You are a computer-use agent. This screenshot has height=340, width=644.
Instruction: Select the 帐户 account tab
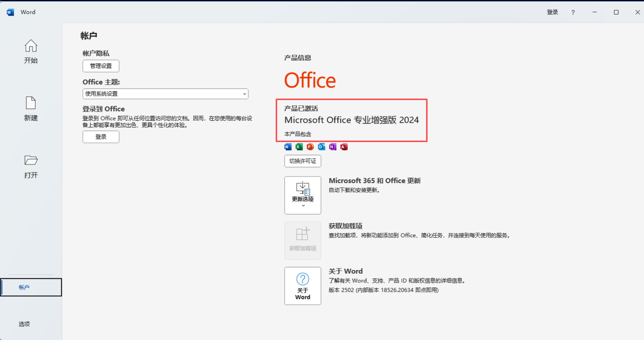click(31, 287)
